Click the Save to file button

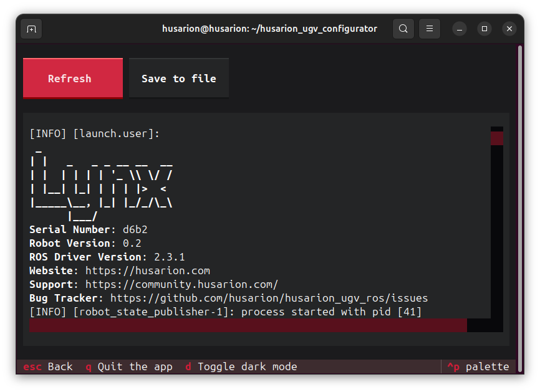click(x=178, y=79)
